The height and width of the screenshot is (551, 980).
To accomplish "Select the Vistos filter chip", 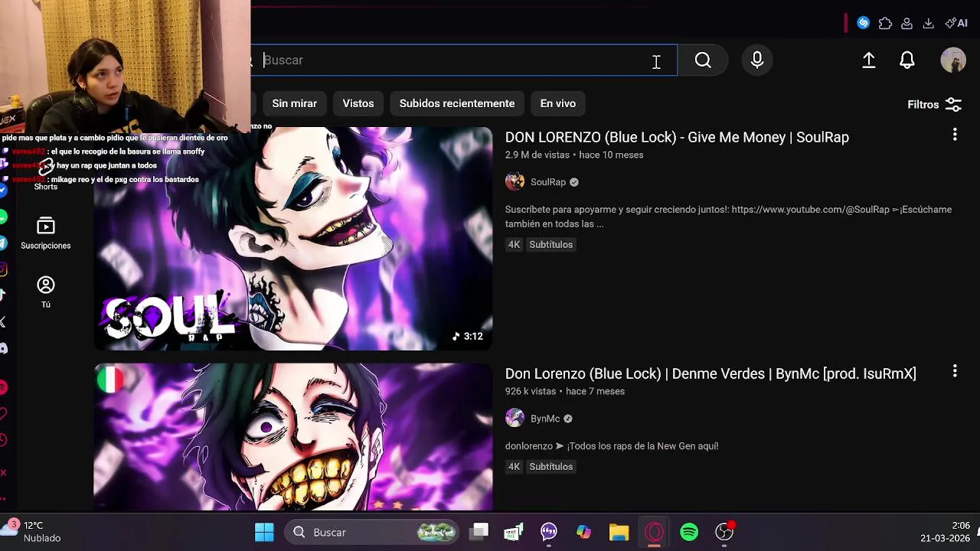I will coord(358,103).
